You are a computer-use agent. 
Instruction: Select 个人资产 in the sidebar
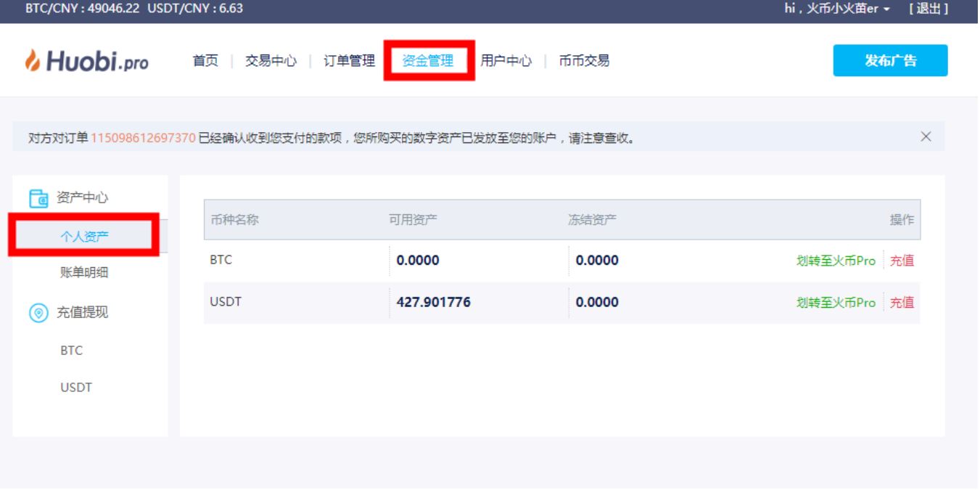(x=84, y=236)
